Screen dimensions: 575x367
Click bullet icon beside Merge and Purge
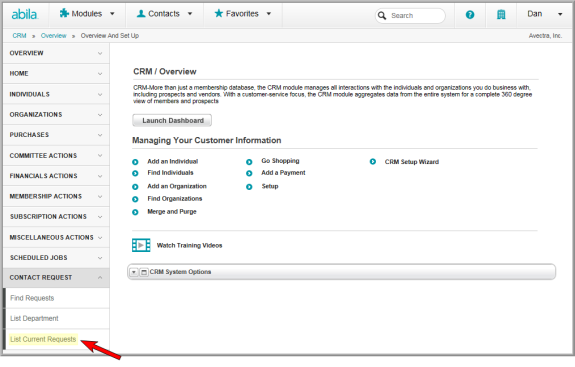tap(135, 212)
